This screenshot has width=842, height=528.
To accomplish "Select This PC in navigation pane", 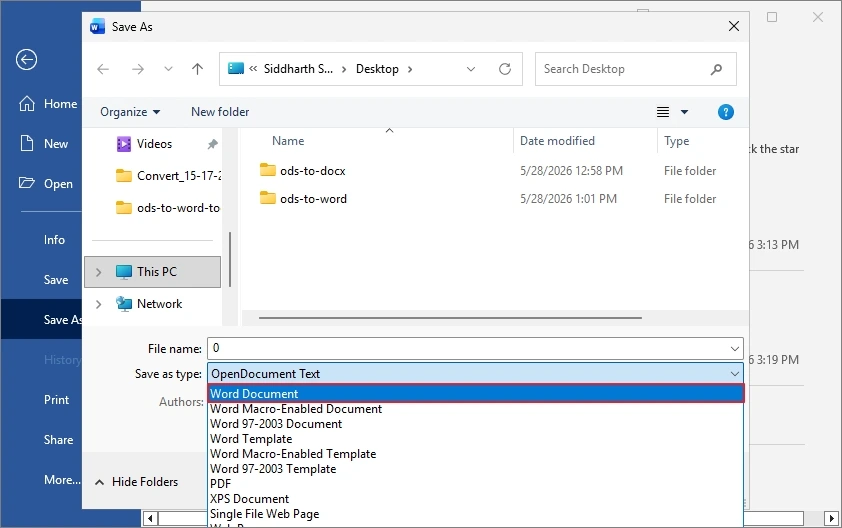I will click(x=153, y=272).
